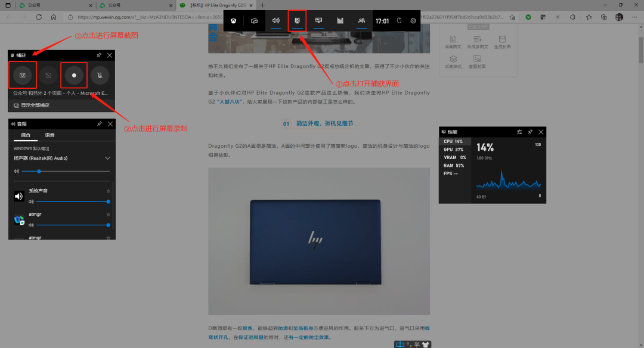Pin the 性能 performance widget
Image resolution: width=644 pixels, height=348 pixels.
click(530, 132)
